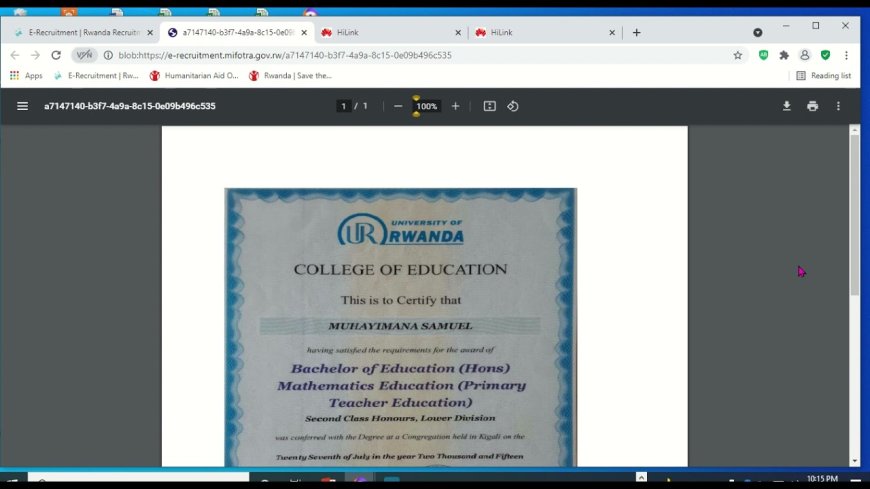Open the green ad-blocker extension

click(763, 55)
